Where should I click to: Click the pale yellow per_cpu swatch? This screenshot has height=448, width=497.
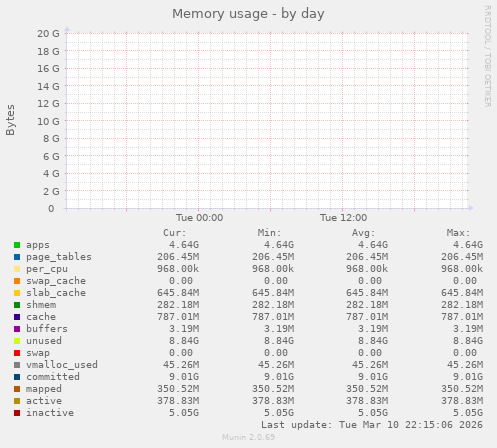click(x=17, y=269)
